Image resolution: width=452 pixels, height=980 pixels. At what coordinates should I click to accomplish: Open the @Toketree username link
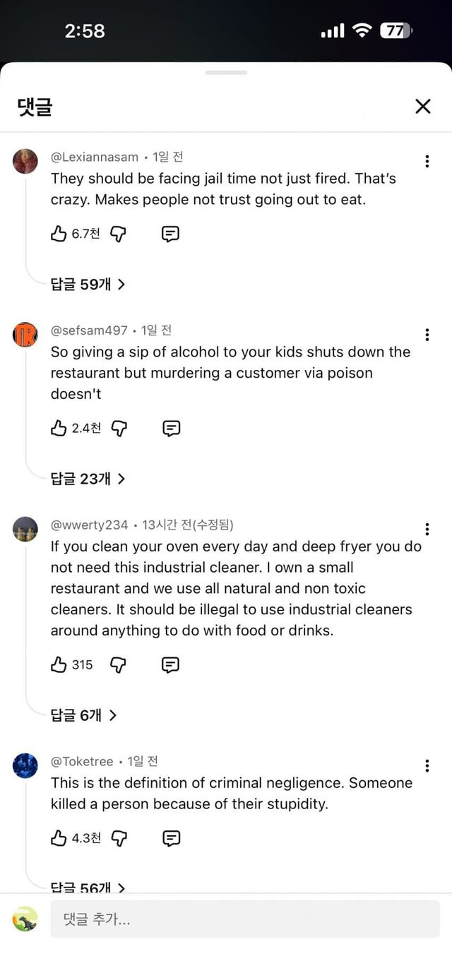coord(82,761)
